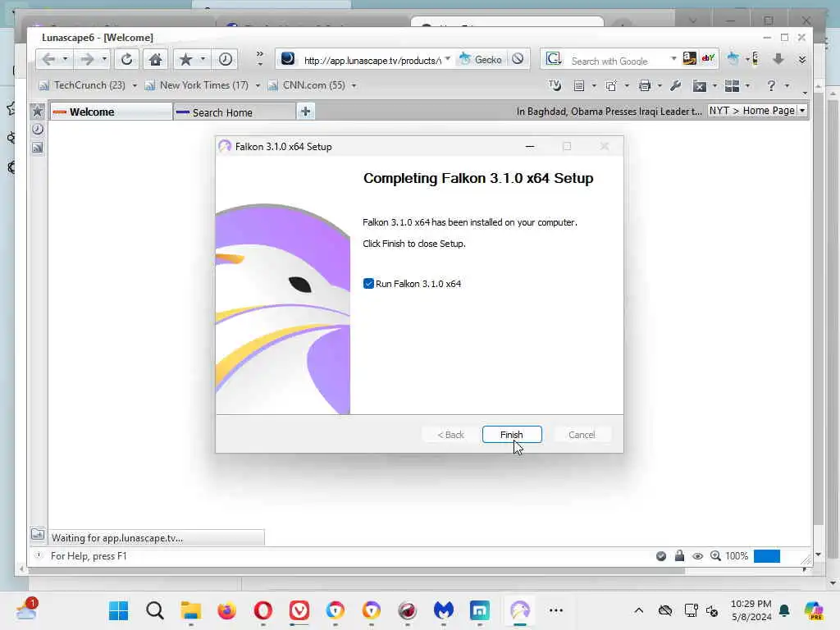The image size is (840, 630).
Task: Click the stop loading icon
Action: click(518, 59)
